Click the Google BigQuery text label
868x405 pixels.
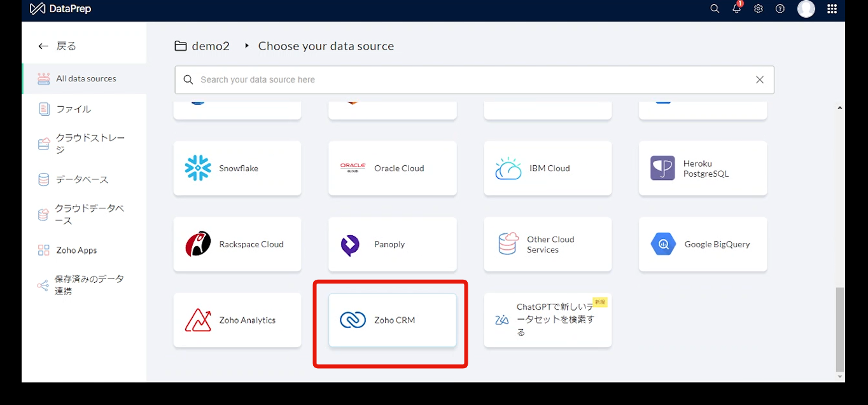[x=717, y=244]
